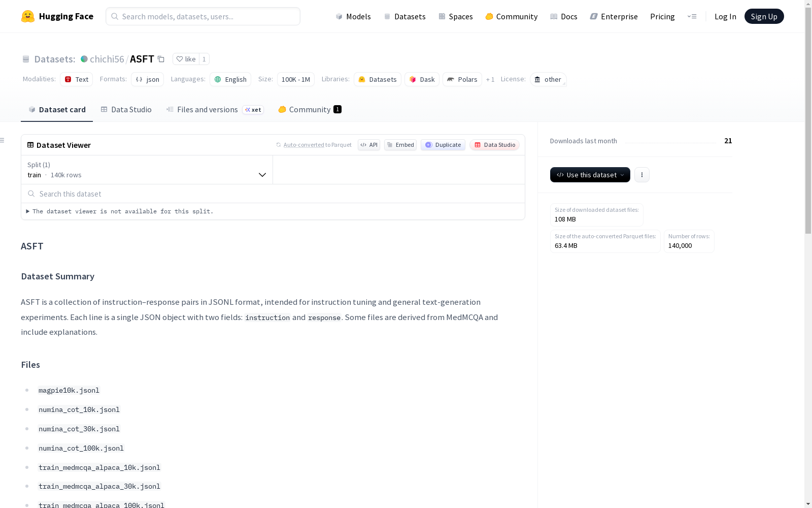The width and height of the screenshot is (812, 508).
Task: Click the Embed button
Action: [400, 145]
